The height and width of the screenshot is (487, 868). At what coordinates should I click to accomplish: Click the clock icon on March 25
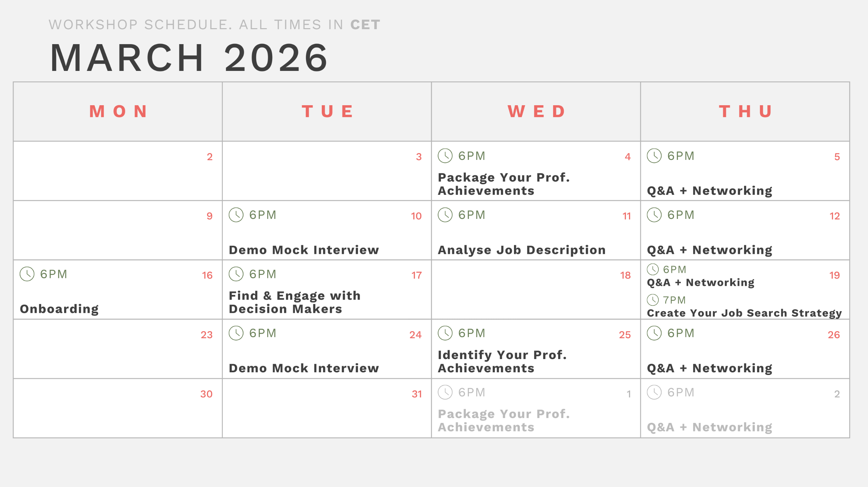[x=445, y=333]
